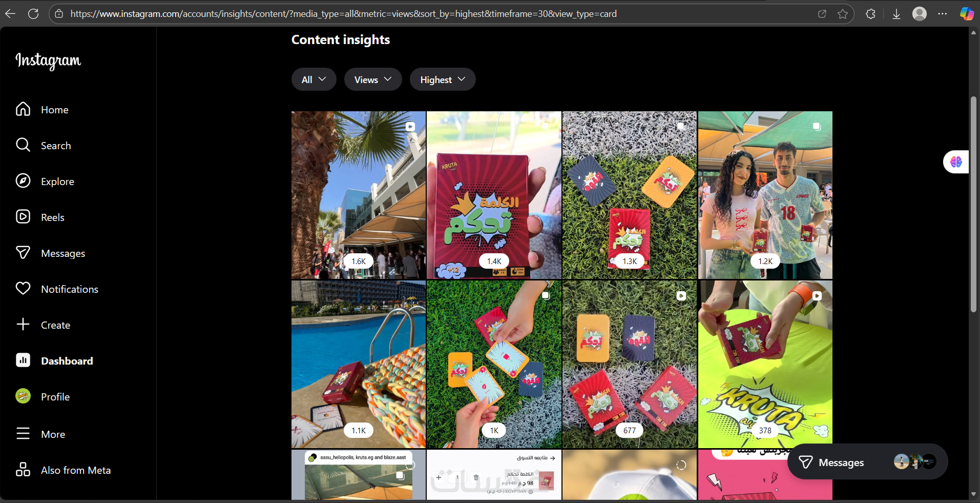The width and height of the screenshot is (980, 503).
Task: Click the browser address bar URL
Action: tap(343, 14)
